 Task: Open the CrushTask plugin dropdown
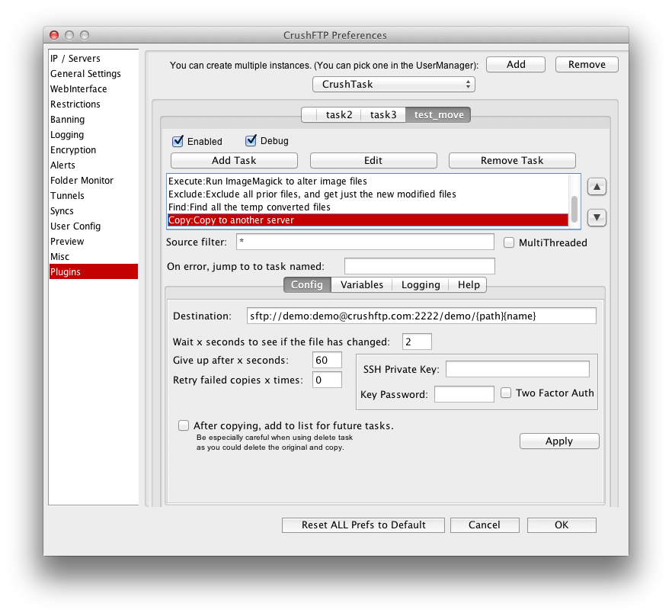coord(393,84)
